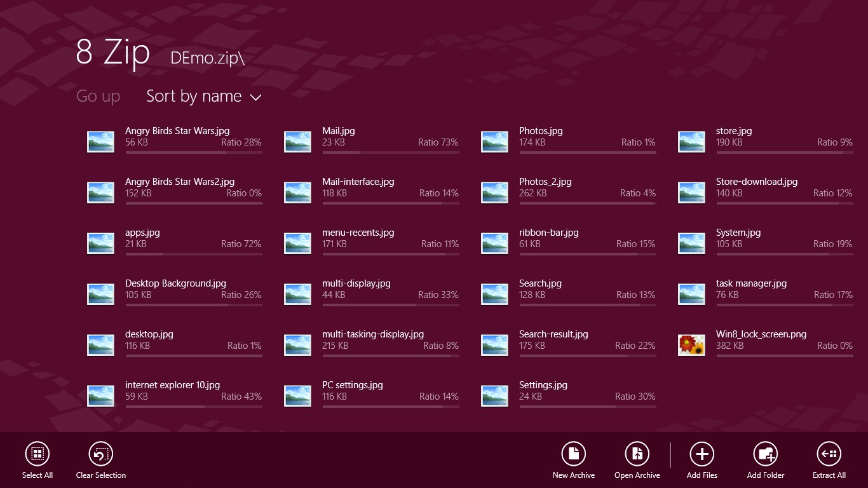Click the multi-tasking-display.jpg file icon
868x488 pixels.
[297, 345]
